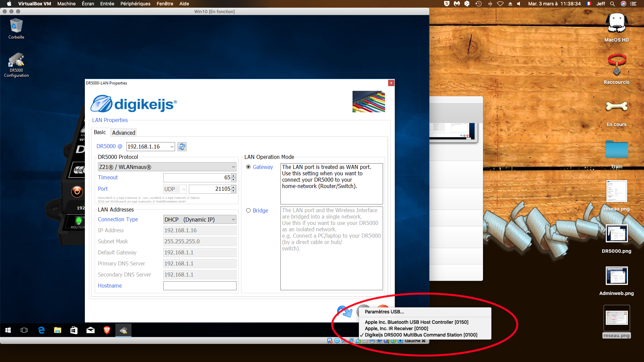644x362 pixels.
Task: Click the Timeout value field showing 65
Action: point(197,178)
